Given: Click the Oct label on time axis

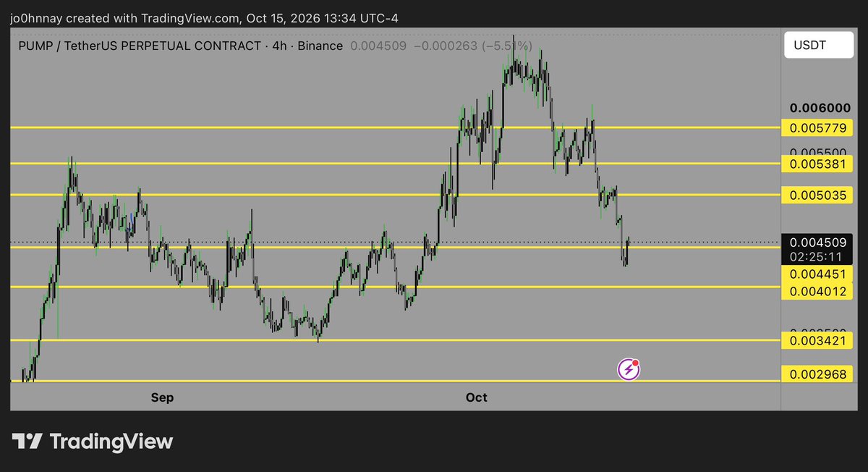Looking at the screenshot, I should 477,397.
